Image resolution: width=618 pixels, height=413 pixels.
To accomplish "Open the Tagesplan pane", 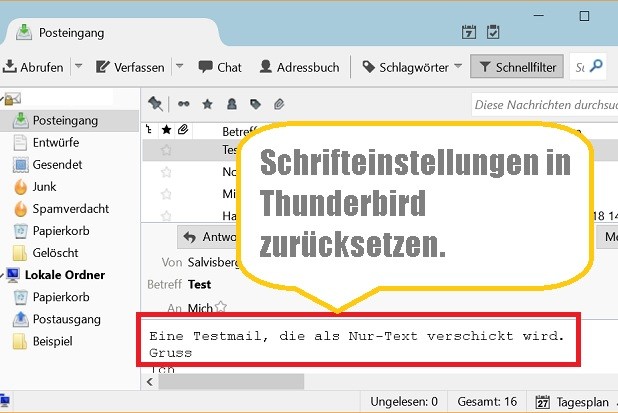I will coord(573,402).
